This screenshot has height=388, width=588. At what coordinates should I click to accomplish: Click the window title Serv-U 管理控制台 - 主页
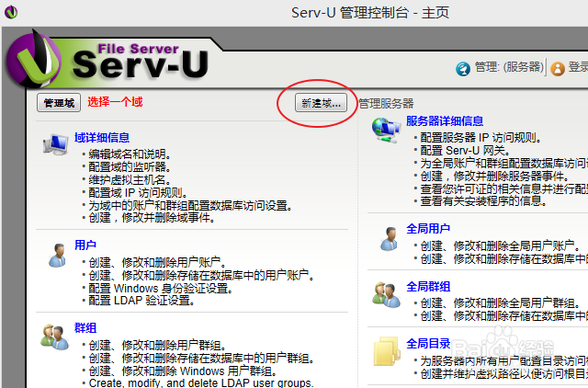369,13
